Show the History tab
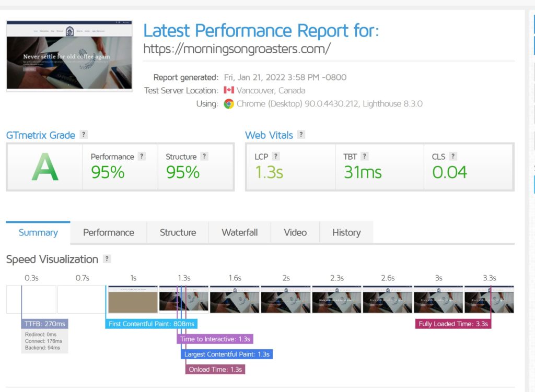This screenshot has height=392, width=535. 346,232
